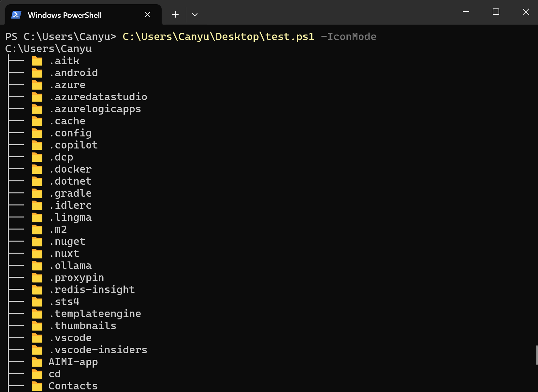Click the folder icon next to .android
Viewport: 538px width, 392px height.
pyautogui.click(x=37, y=73)
